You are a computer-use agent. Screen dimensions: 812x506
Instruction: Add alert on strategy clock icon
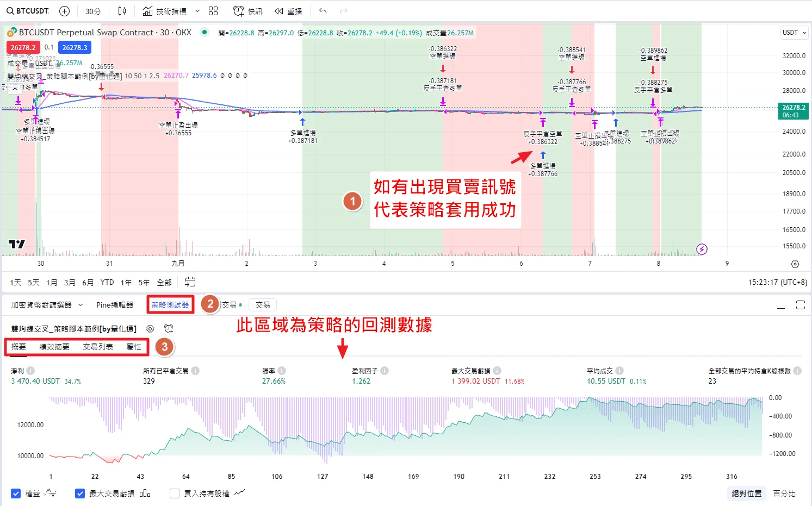pyautogui.click(x=169, y=329)
